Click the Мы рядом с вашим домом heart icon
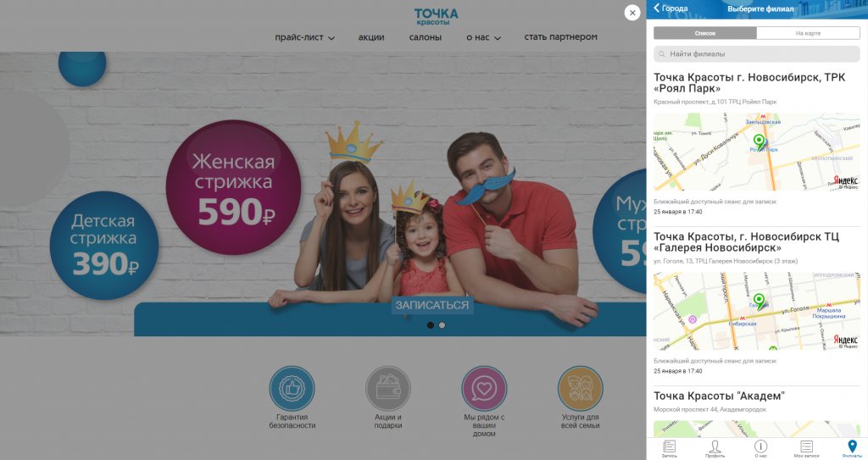 [x=484, y=389]
